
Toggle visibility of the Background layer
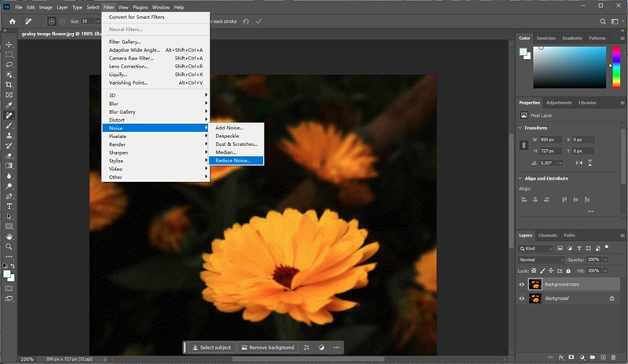point(522,298)
